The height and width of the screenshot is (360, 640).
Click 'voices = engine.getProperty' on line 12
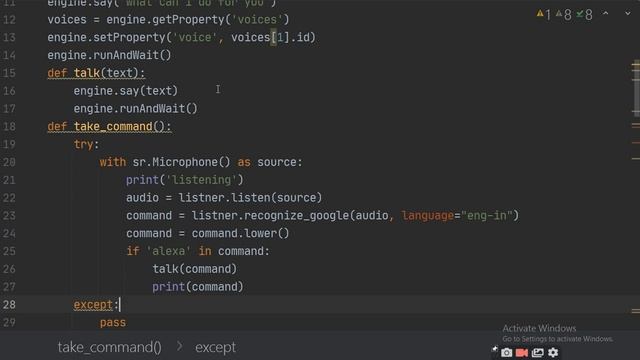click(139, 20)
